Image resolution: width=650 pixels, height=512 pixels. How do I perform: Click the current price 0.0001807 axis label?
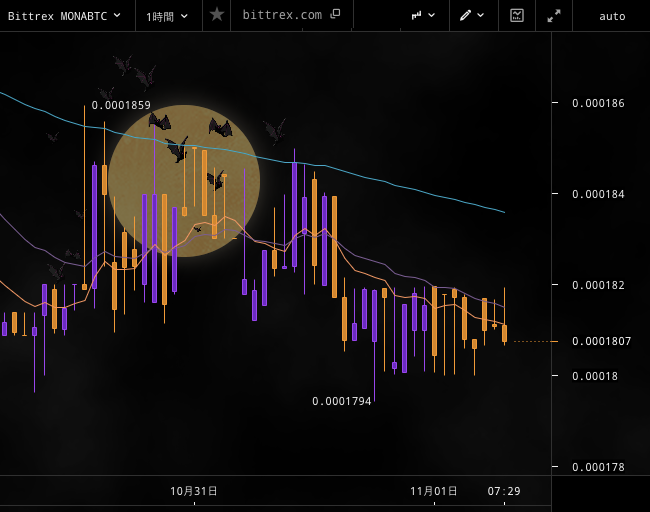click(601, 341)
